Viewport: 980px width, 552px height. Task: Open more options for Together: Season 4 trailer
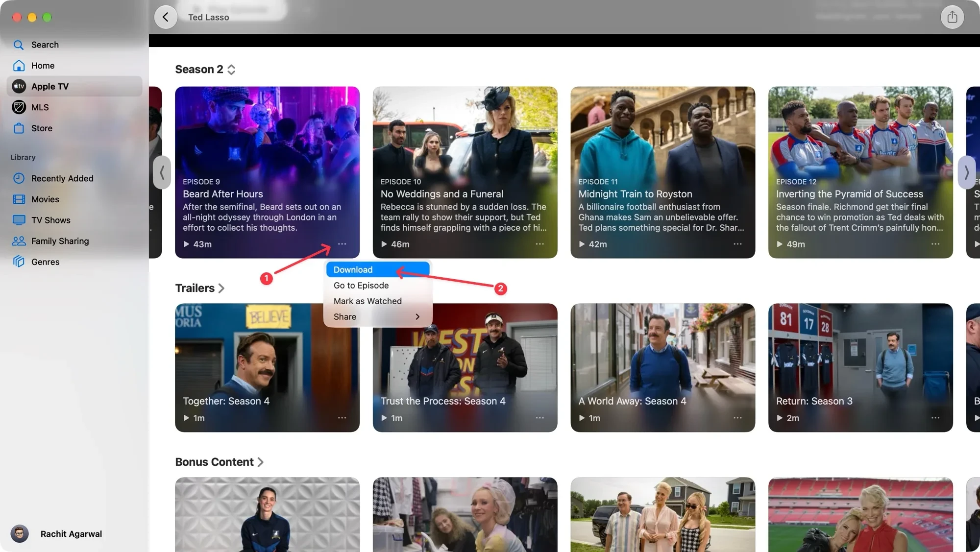[342, 418]
